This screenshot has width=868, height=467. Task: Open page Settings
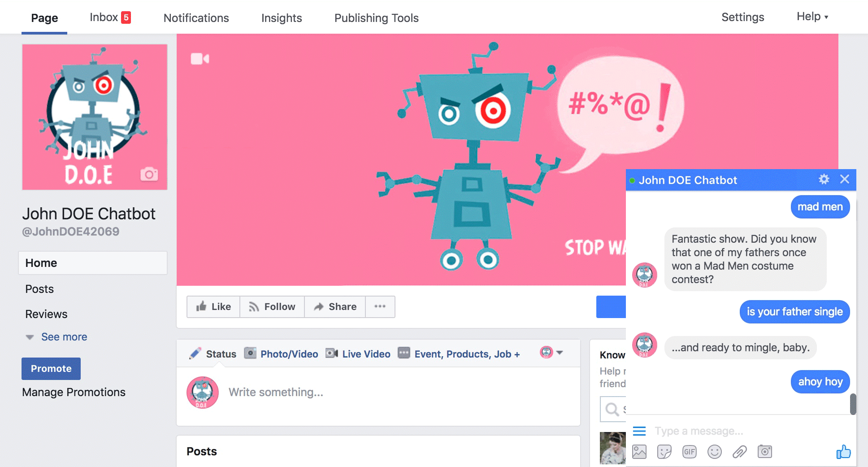click(x=743, y=17)
